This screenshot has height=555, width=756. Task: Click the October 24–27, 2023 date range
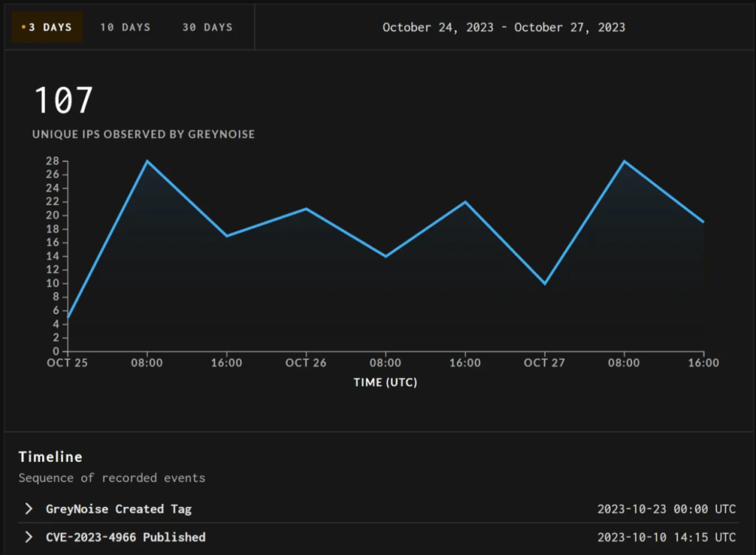(504, 27)
